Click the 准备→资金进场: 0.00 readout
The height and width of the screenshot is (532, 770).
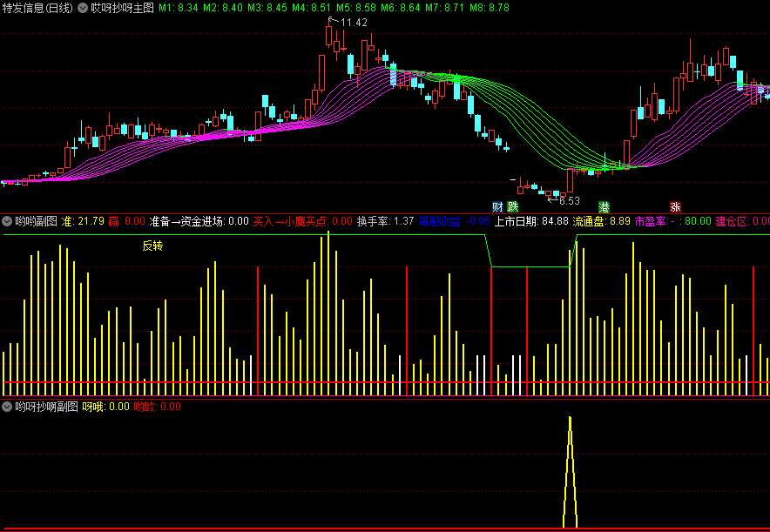coord(199,221)
